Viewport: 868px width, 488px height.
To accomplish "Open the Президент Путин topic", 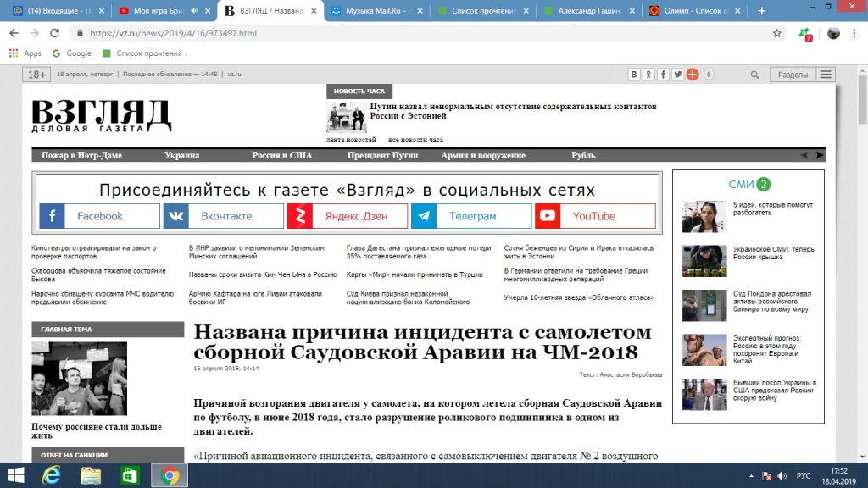I will [x=382, y=156].
